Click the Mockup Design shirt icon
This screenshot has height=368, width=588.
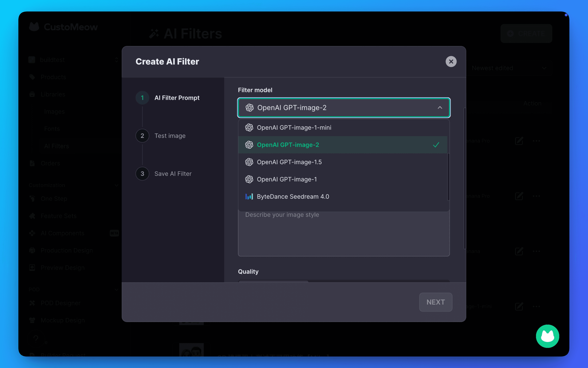point(32,320)
